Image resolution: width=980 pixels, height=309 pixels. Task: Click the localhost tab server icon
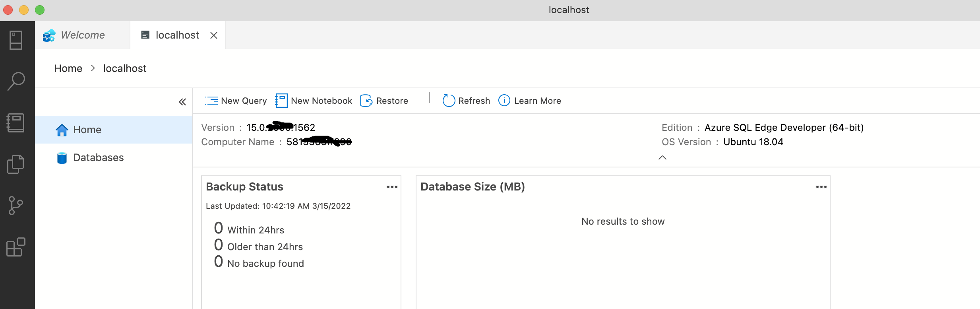point(145,35)
